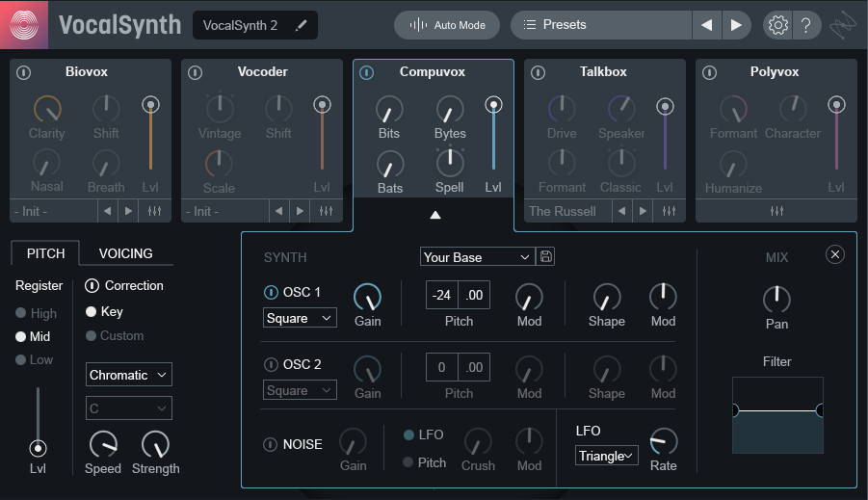
Task: Open OSC 2 Square waveform dropdown
Action: pos(300,390)
